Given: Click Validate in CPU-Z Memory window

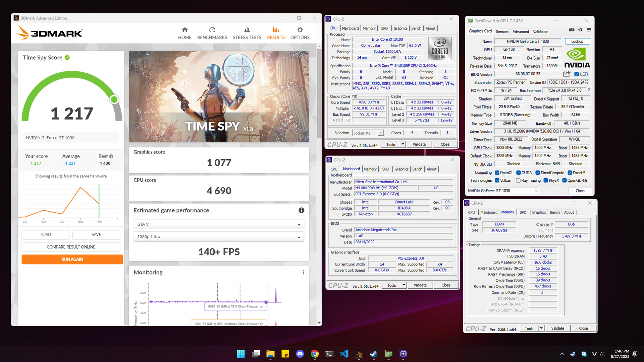Looking at the screenshot, I should pos(557,328).
